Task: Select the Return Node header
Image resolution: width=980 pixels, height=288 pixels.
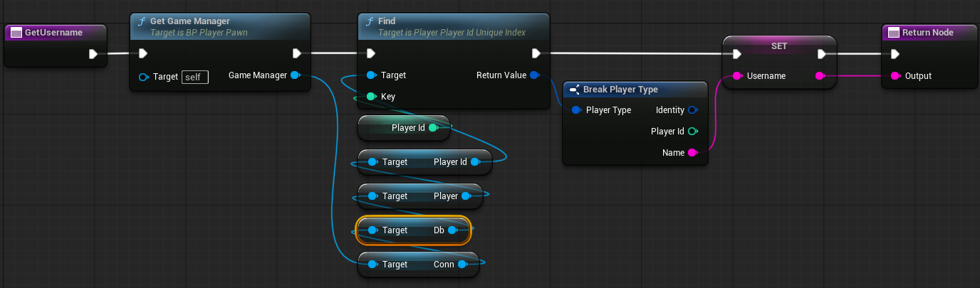Action: tap(927, 33)
